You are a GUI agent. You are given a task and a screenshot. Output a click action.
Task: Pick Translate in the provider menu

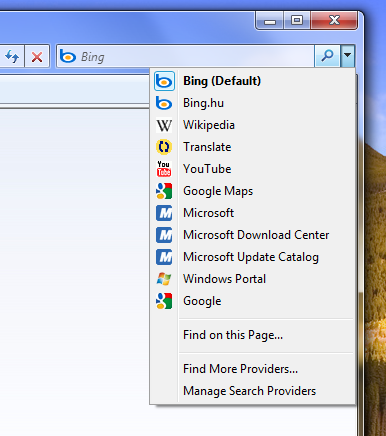click(253, 147)
